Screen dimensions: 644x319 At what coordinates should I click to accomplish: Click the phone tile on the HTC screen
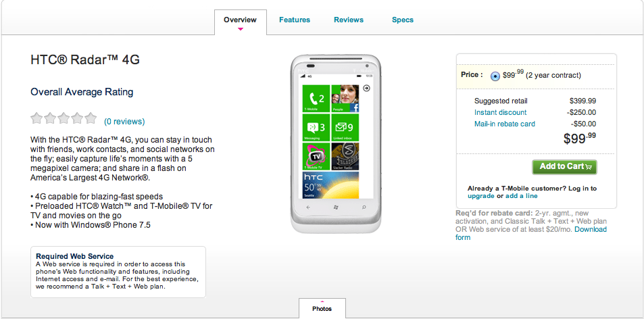(316, 99)
